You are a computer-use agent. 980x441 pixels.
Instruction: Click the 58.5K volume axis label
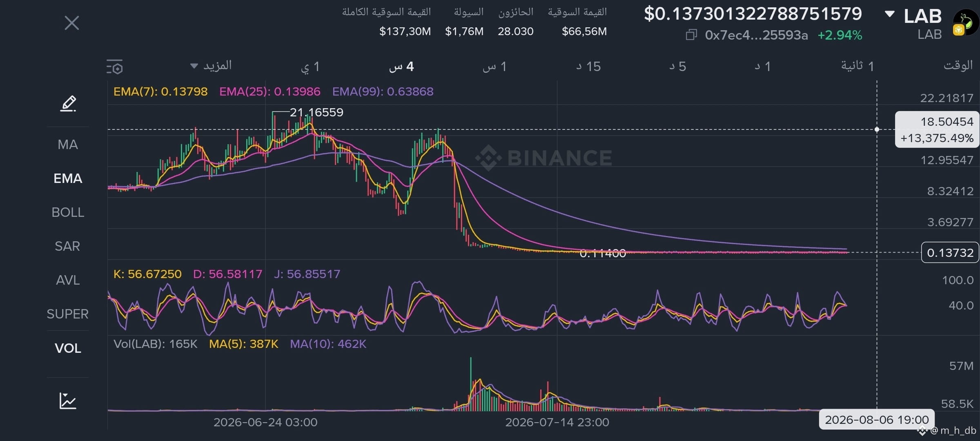pos(957,404)
